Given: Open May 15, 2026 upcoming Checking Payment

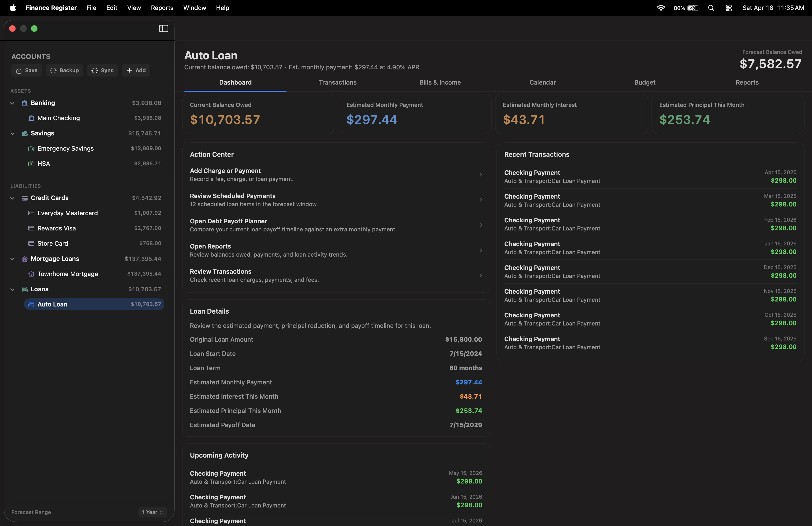Looking at the screenshot, I should [x=336, y=477].
